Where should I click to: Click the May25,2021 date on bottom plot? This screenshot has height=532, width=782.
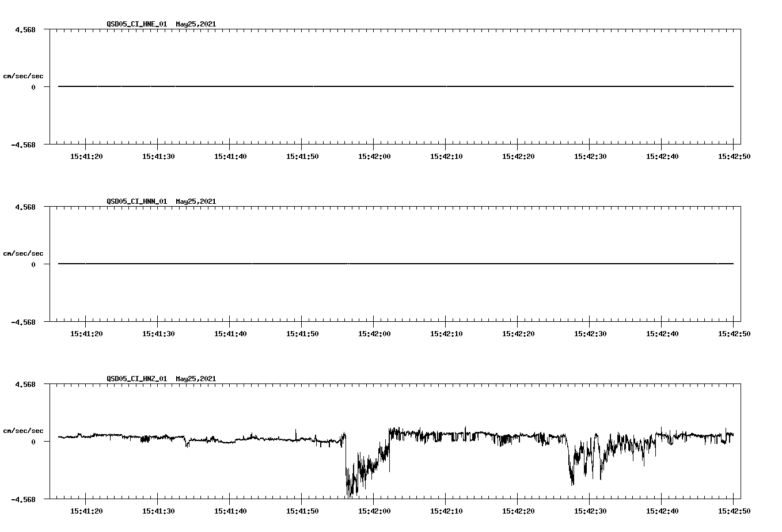(196, 379)
